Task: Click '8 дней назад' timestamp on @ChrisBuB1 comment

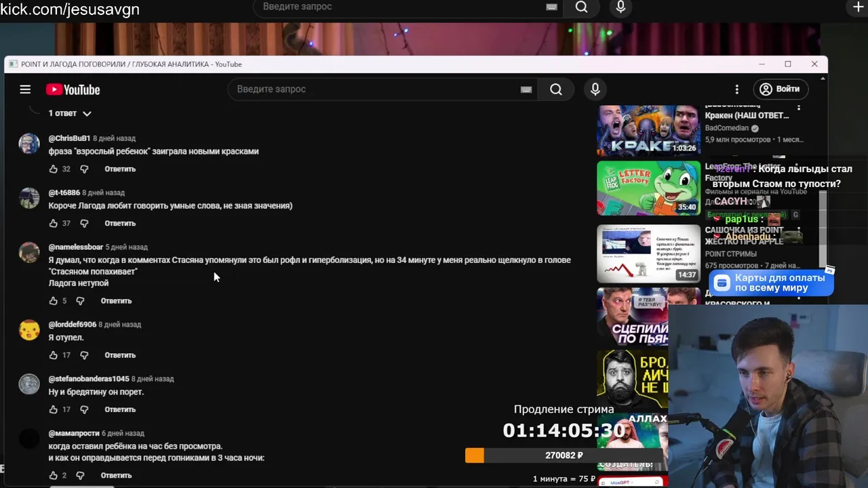Action: [115, 138]
